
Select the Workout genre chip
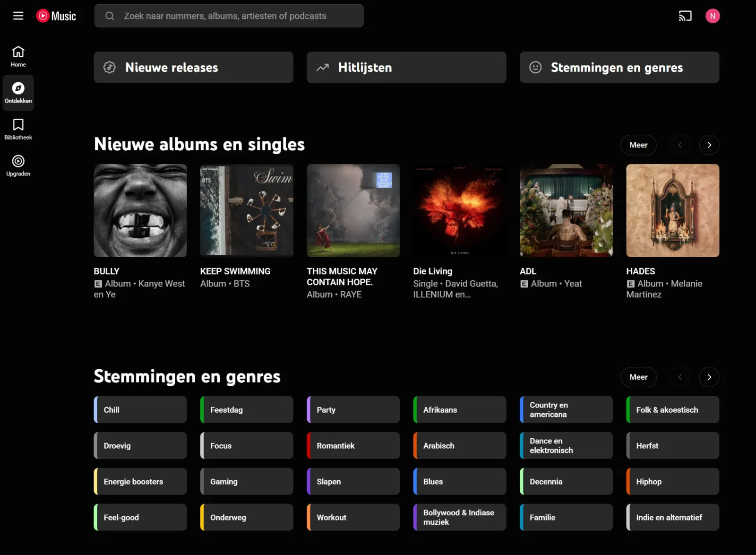click(353, 517)
